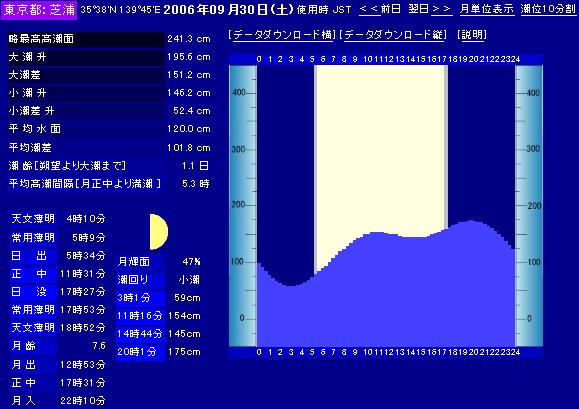This screenshot has height=409, width=579.
Task: Click the 使用時 JST label
Action: pyautogui.click(x=324, y=10)
